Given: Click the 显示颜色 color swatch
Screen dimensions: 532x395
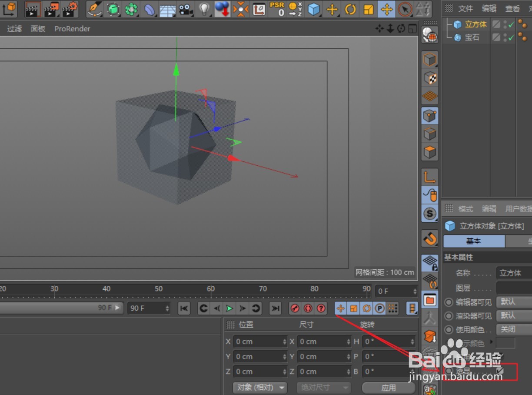Looking at the screenshot, I should click(x=505, y=343).
